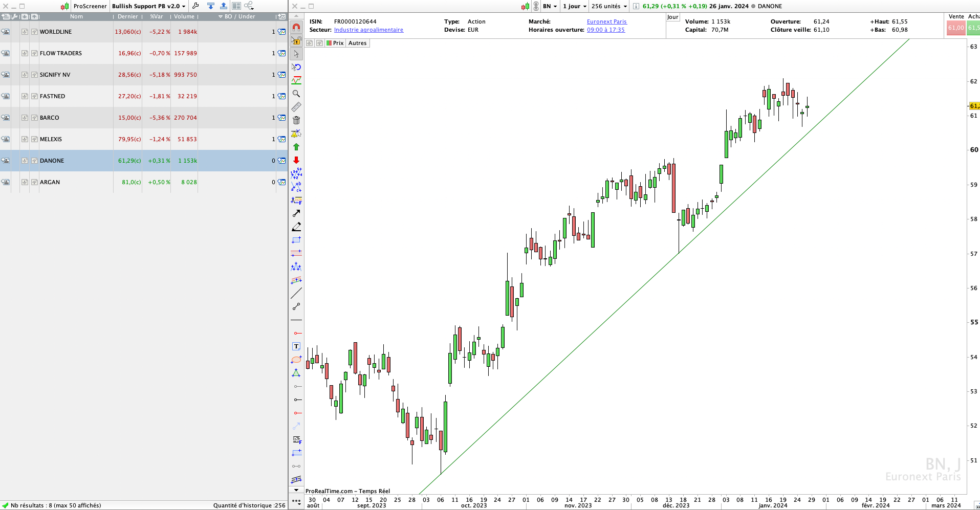Image resolution: width=980 pixels, height=510 pixels.
Task: Expand more drawing tools with down arrow
Action: pos(296,490)
